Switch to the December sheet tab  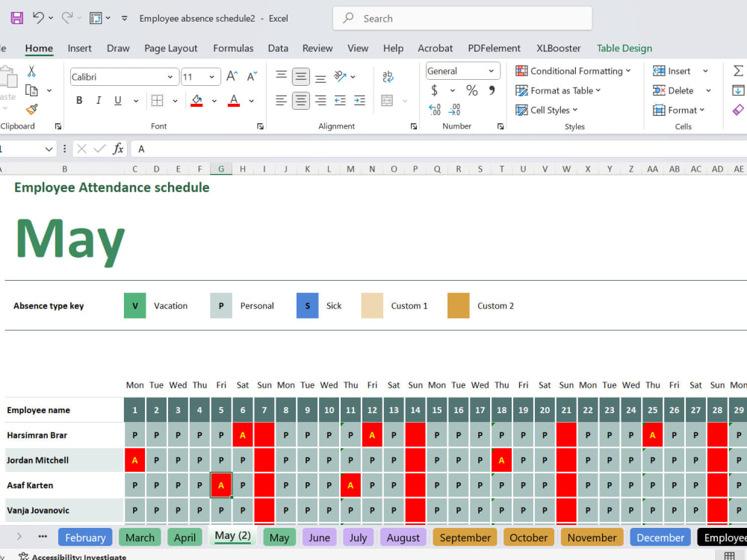click(x=660, y=537)
